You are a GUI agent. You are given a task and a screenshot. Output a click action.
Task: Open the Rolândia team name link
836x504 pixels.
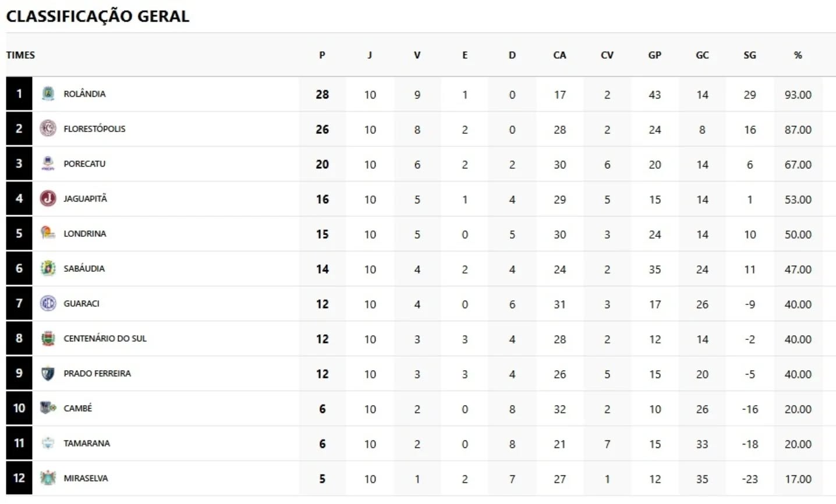84,94
